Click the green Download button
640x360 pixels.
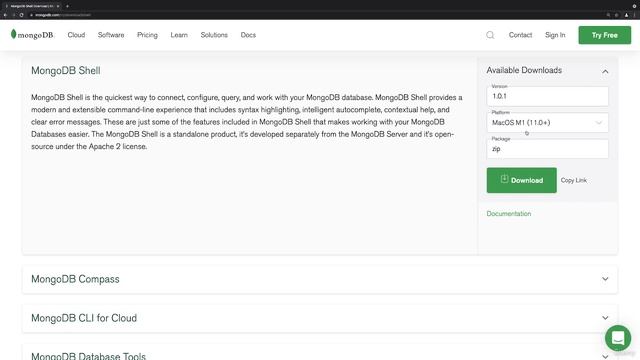click(522, 180)
